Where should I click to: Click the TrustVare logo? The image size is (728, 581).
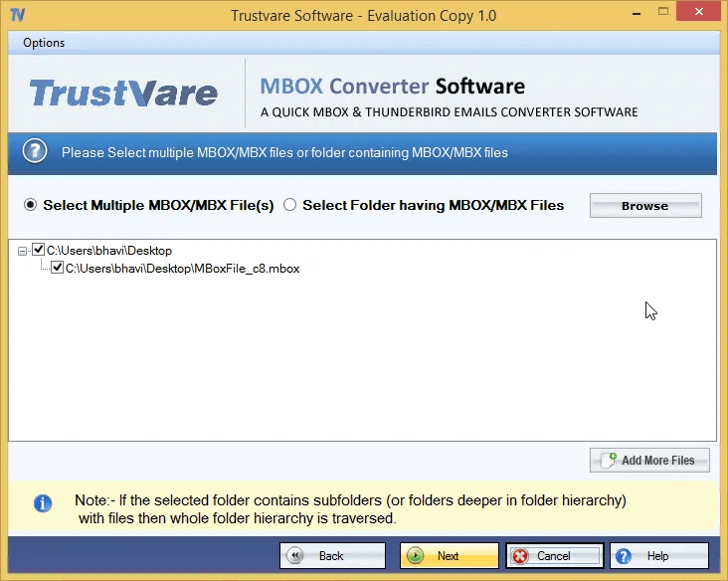point(123,93)
